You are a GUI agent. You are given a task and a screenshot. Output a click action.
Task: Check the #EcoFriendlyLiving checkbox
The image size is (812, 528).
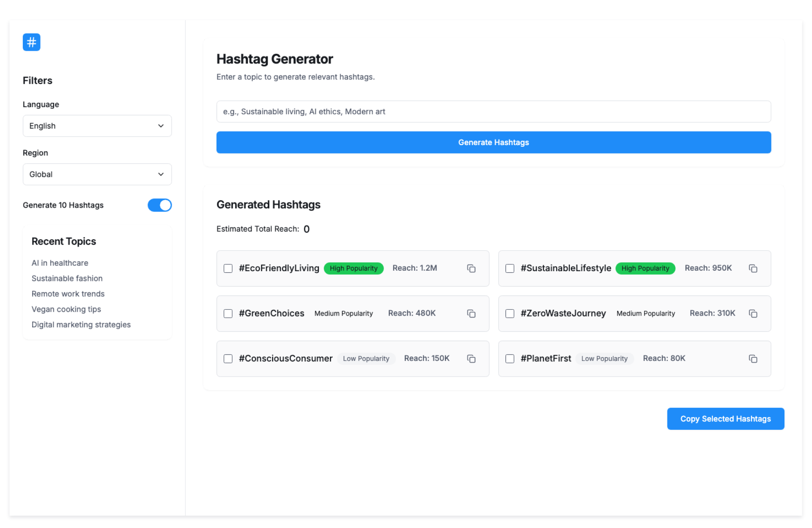tap(228, 269)
